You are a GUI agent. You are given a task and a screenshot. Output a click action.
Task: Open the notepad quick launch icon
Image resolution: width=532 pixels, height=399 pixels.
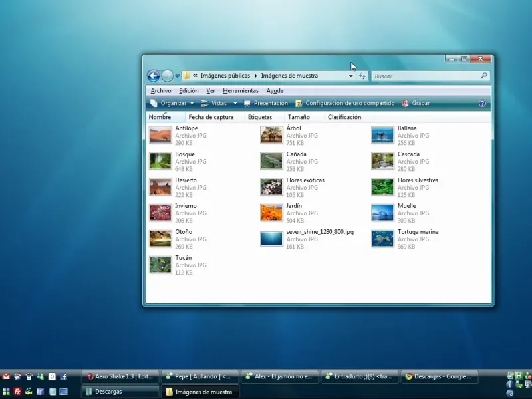[x=52, y=392]
